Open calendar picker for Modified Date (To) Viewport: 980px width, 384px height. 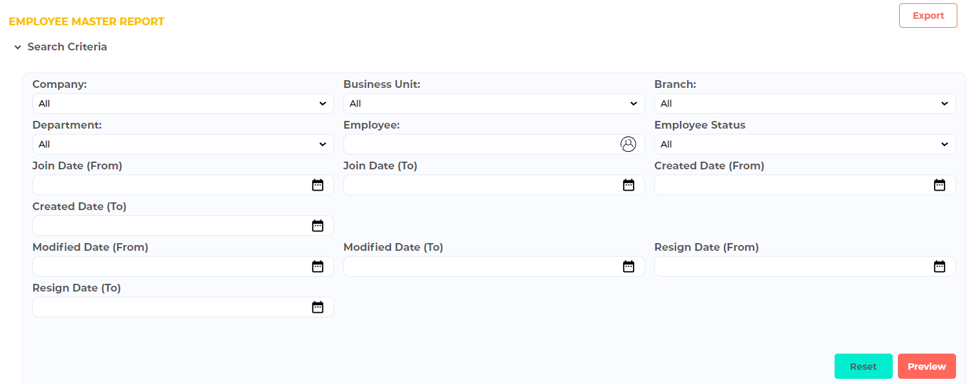628,266
